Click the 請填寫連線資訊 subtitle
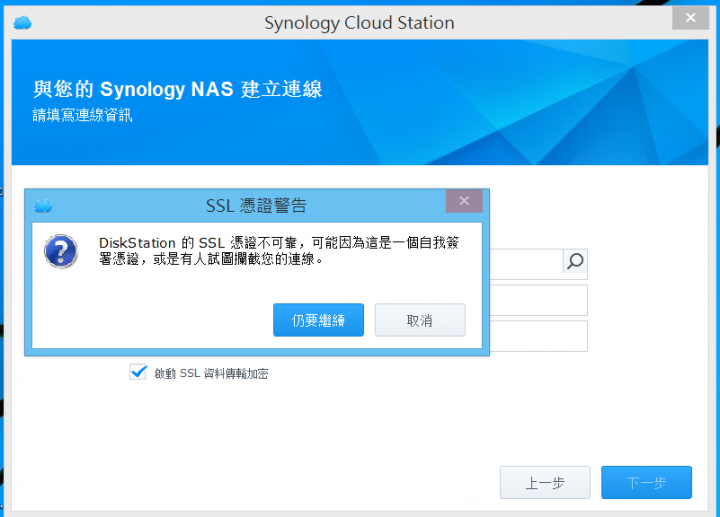 click(x=82, y=115)
